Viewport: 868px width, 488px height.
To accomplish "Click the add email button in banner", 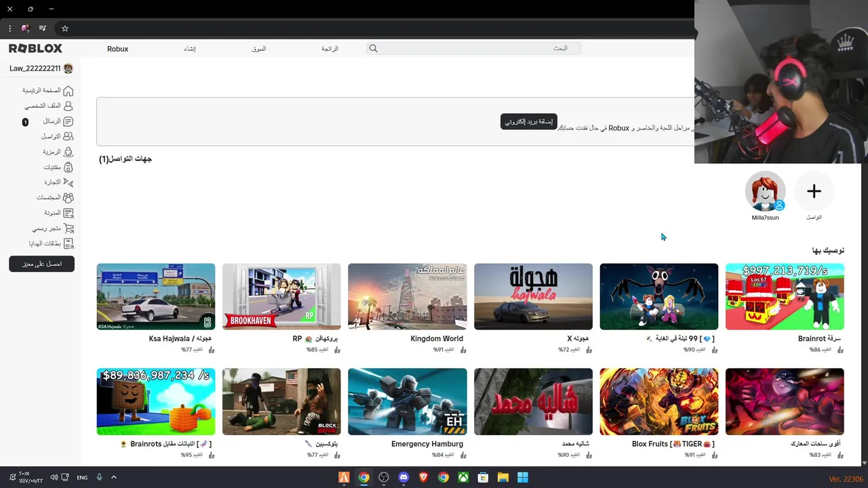I will click(529, 122).
